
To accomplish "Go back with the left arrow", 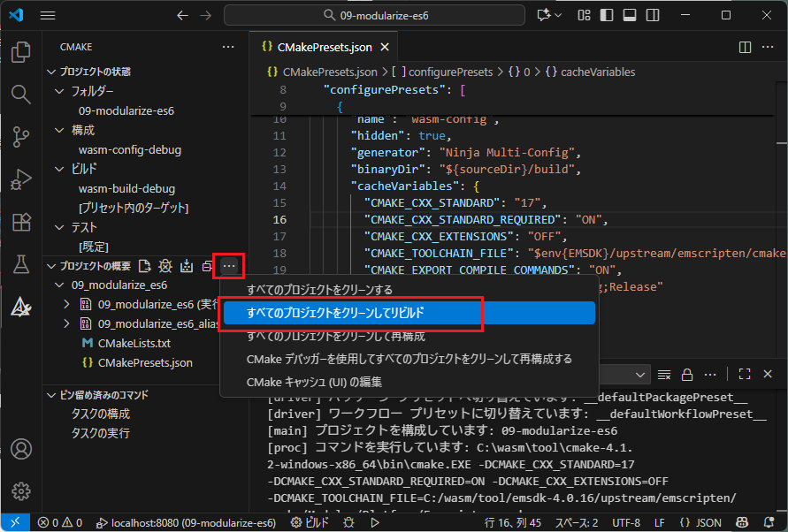I will coord(182,16).
